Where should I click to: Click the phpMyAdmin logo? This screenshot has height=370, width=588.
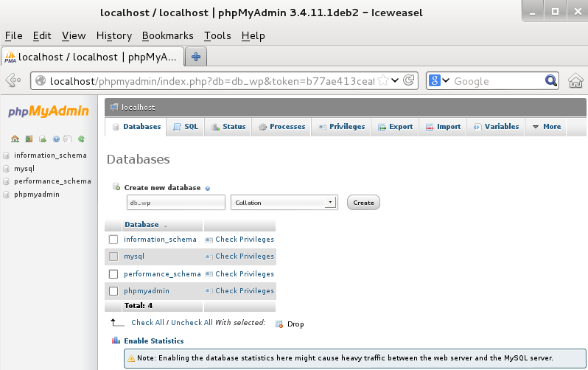(x=49, y=111)
